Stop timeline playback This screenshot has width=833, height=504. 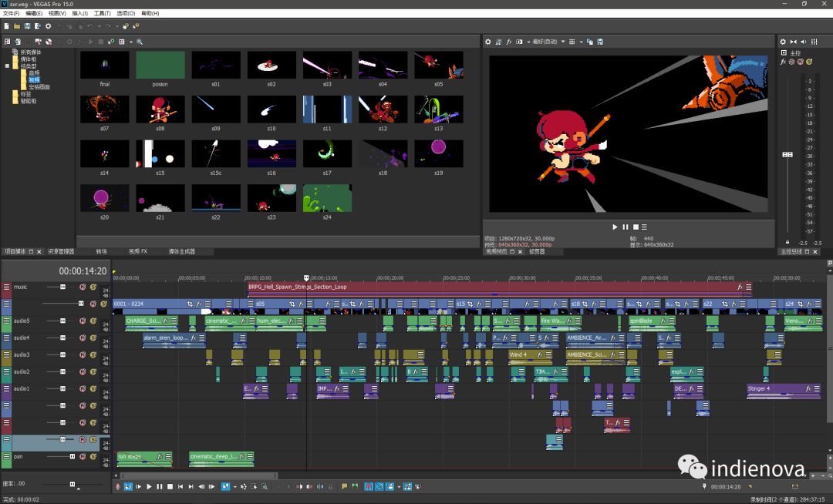pyautogui.click(x=170, y=486)
